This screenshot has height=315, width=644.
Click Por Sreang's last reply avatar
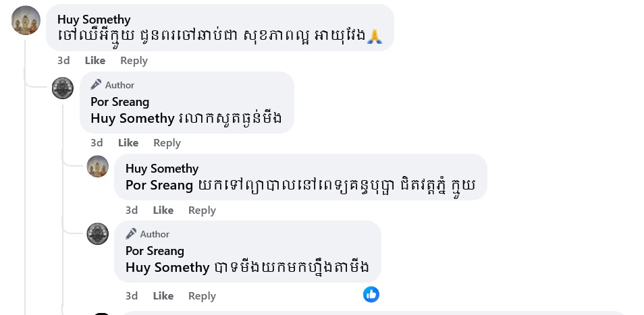click(x=98, y=234)
